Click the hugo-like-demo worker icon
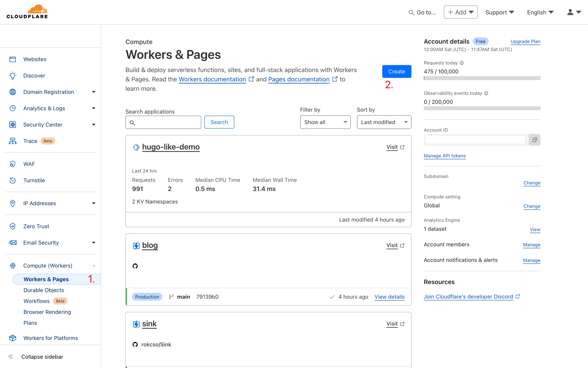The width and height of the screenshot is (588, 368). (x=136, y=147)
